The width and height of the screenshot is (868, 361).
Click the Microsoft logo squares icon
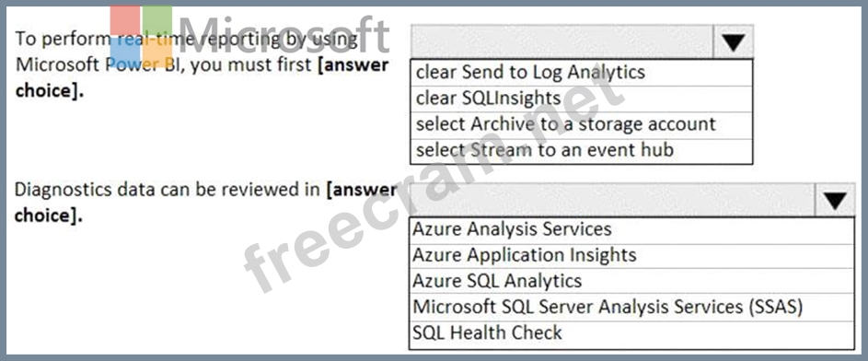[141, 35]
